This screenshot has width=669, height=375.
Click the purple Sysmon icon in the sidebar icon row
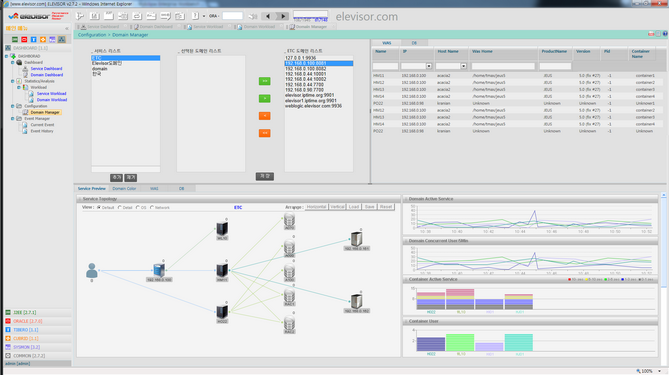(52, 39)
